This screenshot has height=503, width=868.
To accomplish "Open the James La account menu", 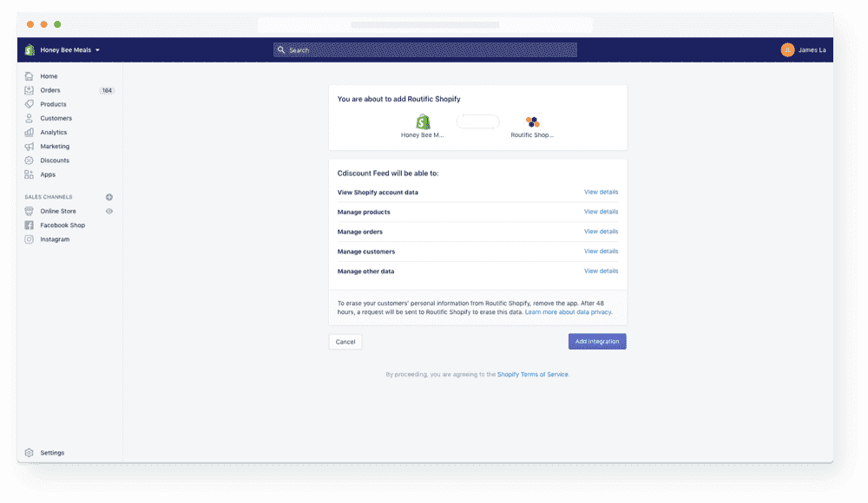I will point(803,50).
